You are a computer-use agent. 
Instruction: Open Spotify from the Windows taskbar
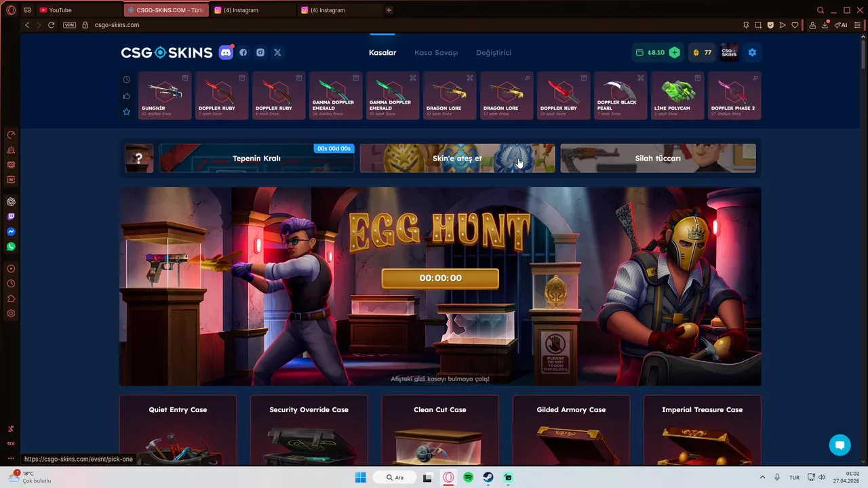[x=468, y=478]
